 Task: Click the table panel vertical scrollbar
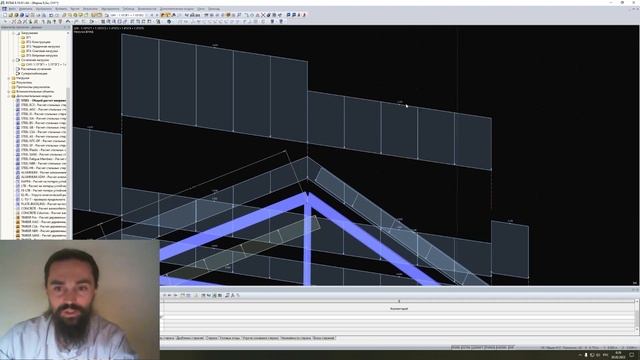(x=636, y=316)
